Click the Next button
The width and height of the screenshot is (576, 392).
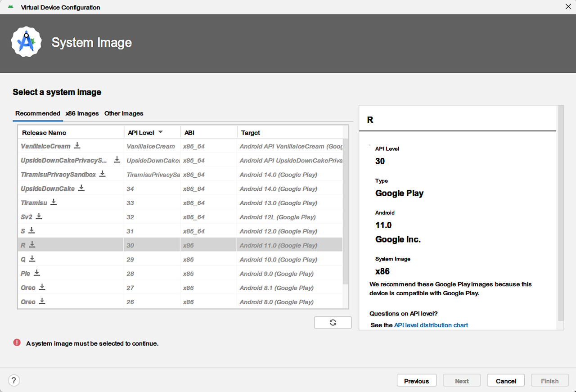pyautogui.click(x=462, y=381)
